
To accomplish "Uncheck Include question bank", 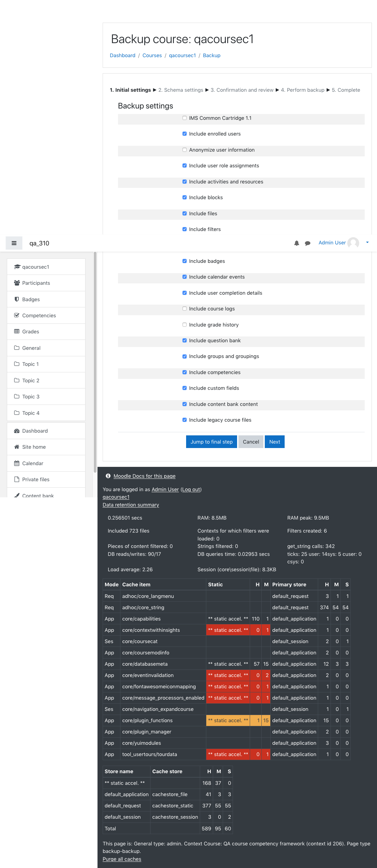I will (184, 341).
